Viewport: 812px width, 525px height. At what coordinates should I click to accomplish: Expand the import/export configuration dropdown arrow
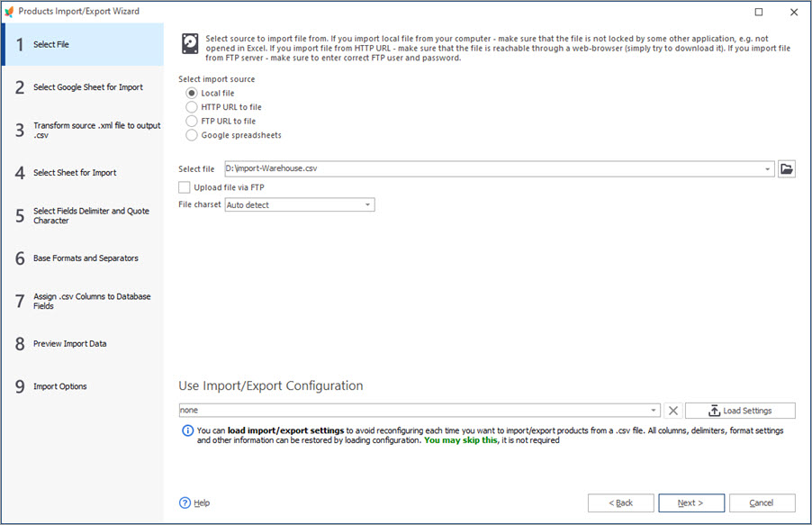click(654, 411)
